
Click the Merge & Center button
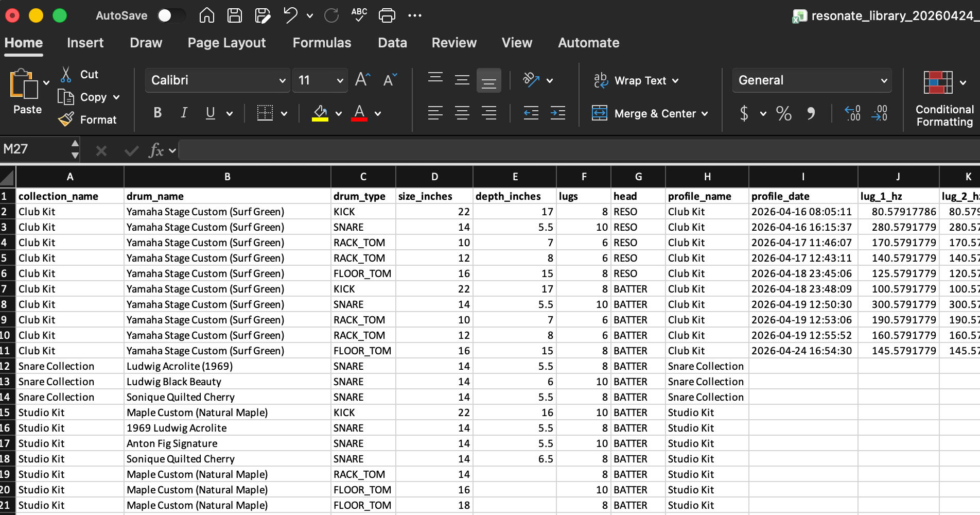(x=644, y=113)
